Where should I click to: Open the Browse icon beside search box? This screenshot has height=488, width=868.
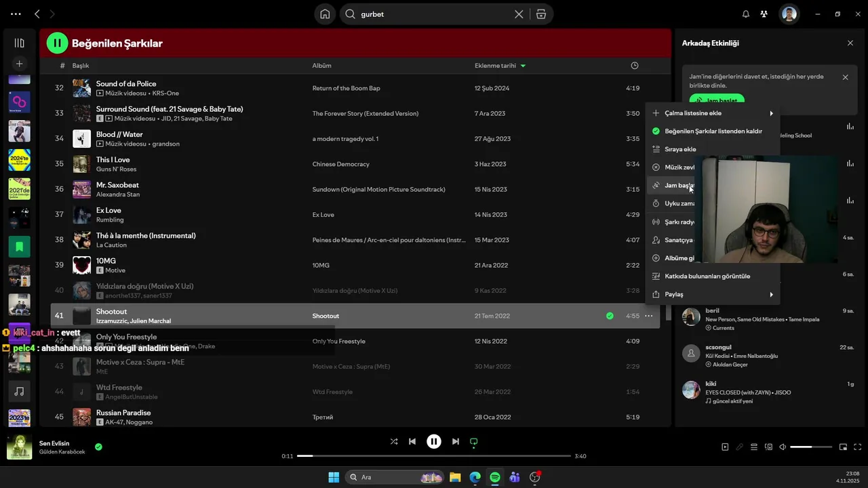(x=540, y=14)
